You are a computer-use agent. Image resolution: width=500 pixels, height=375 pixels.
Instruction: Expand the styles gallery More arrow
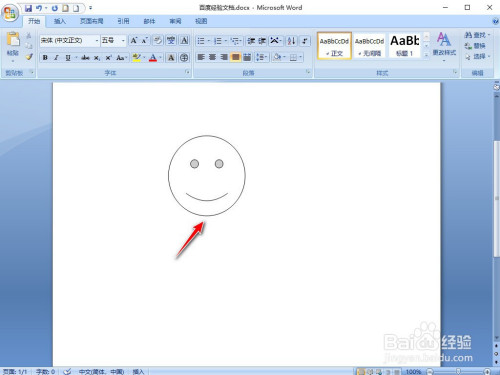(426, 55)
